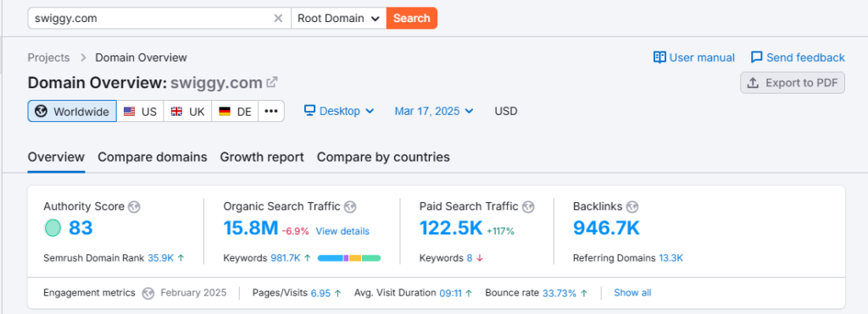Open the User manual book icon
This screenshot has height=314, width=868.
click(x=659, y=58)
